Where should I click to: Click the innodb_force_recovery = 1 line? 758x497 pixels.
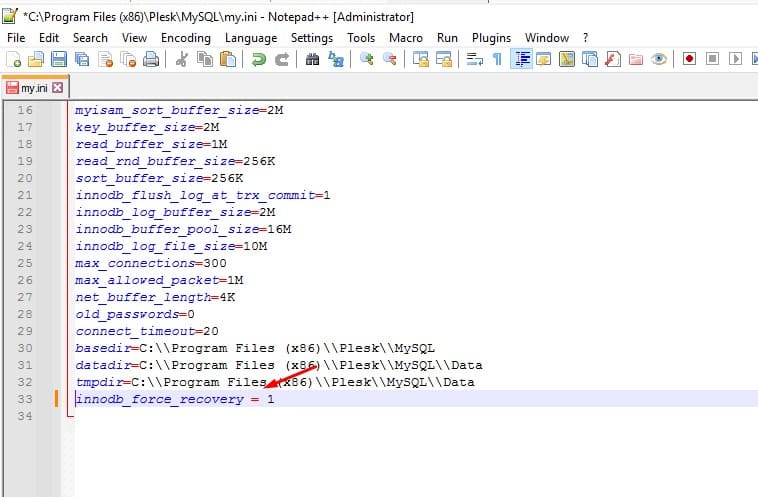(x=175, y=399)
